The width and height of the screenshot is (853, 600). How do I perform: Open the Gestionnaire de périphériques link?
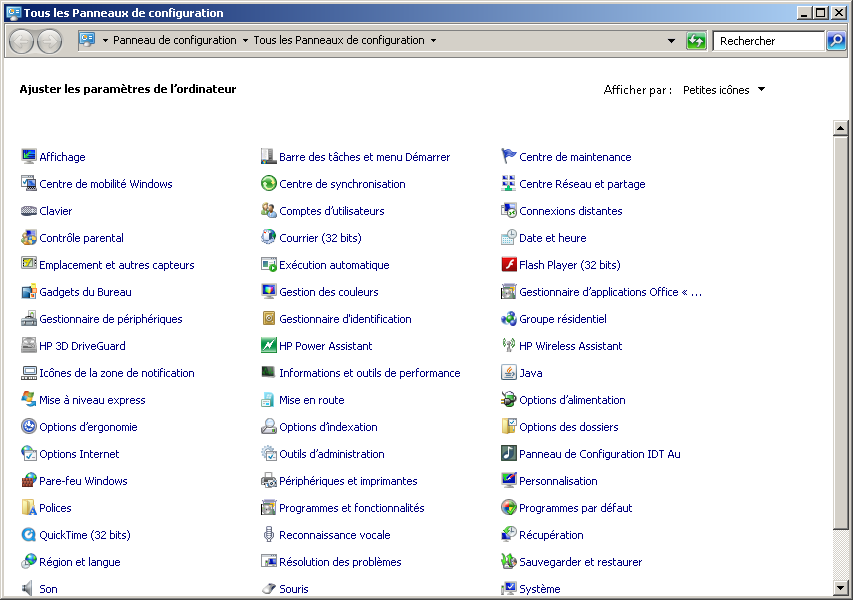point(110,319)
